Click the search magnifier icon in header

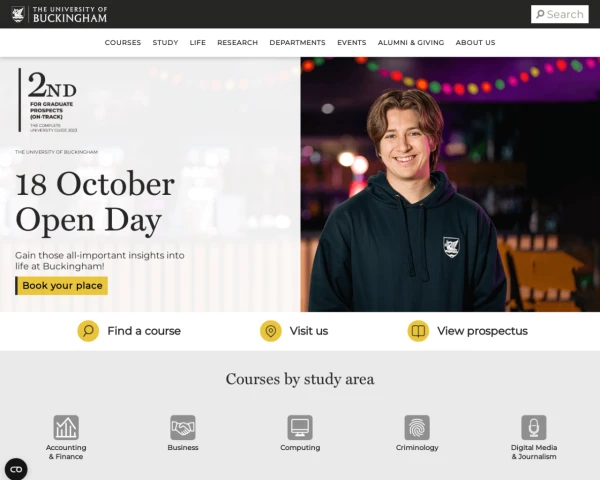(x=540, y=14)
